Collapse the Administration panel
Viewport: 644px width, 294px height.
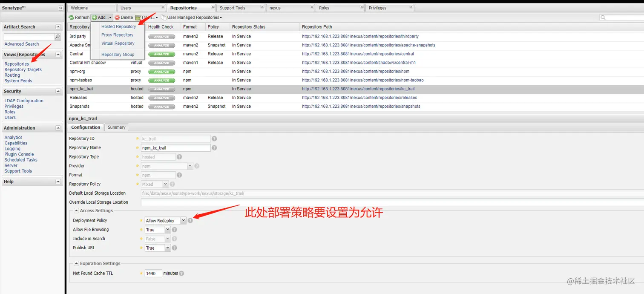(x=58, y=128)
